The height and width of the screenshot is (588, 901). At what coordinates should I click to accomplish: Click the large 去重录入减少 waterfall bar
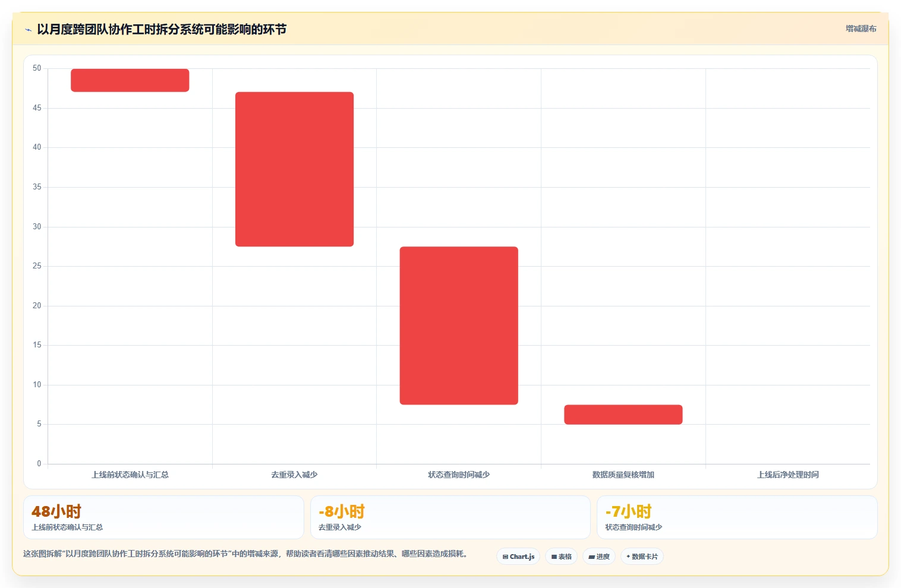pyautogui.click(x=294, y=169)
